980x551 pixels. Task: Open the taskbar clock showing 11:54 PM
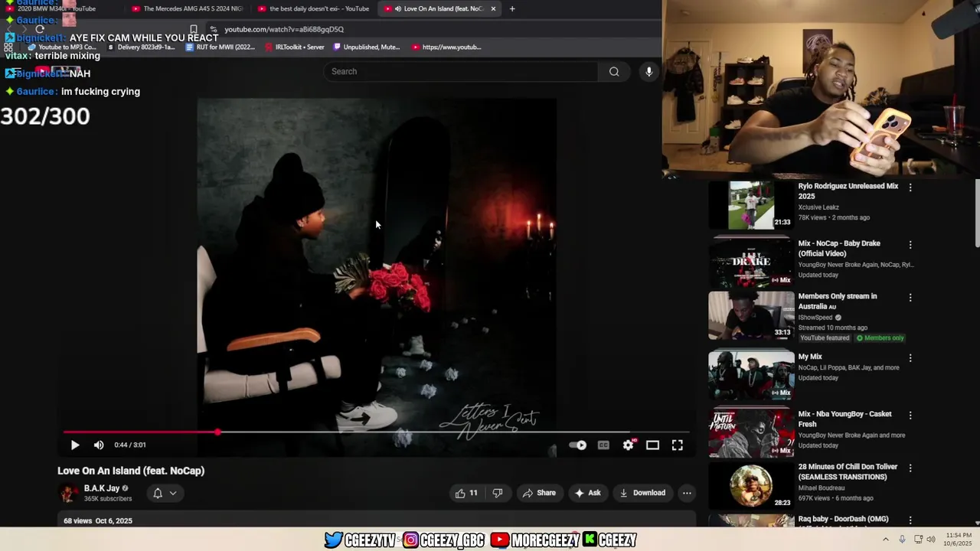coord(959,540)
